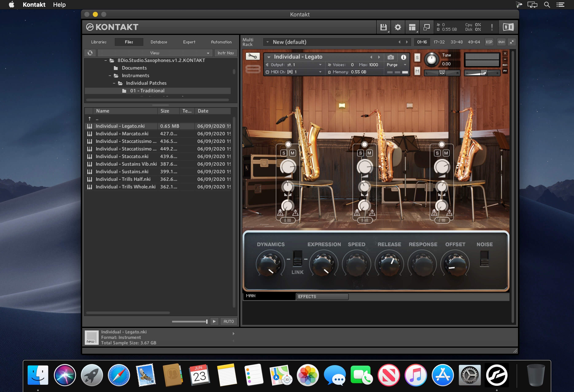The width and height of the screenshot is (574, 392).
Task: Open Safari from the Dock
Action: 119,375
